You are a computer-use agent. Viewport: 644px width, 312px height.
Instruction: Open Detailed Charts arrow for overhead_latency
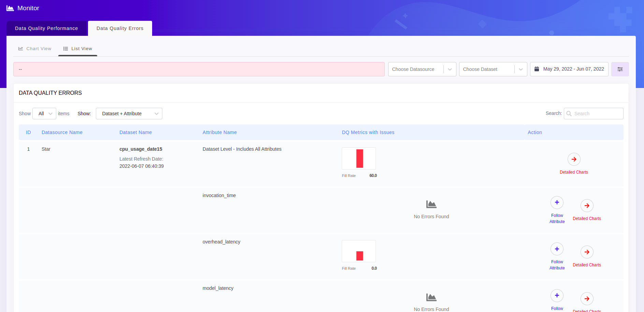click(587, 252)
